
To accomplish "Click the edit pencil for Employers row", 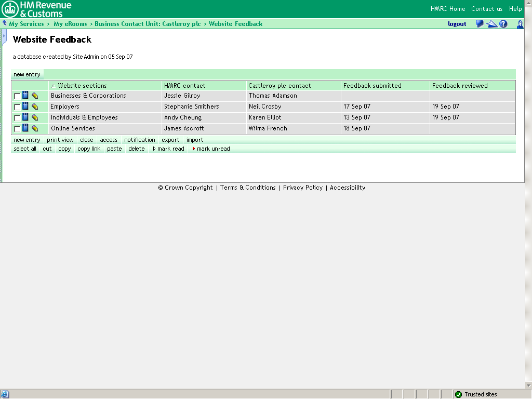I will click(35, 107).
